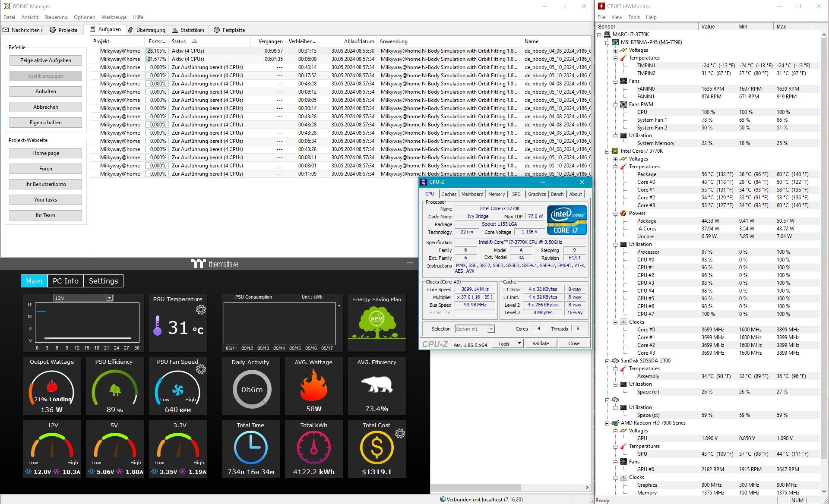Sort tasks by the Status column header
829x504 pixels.
[x=179, y=41]
